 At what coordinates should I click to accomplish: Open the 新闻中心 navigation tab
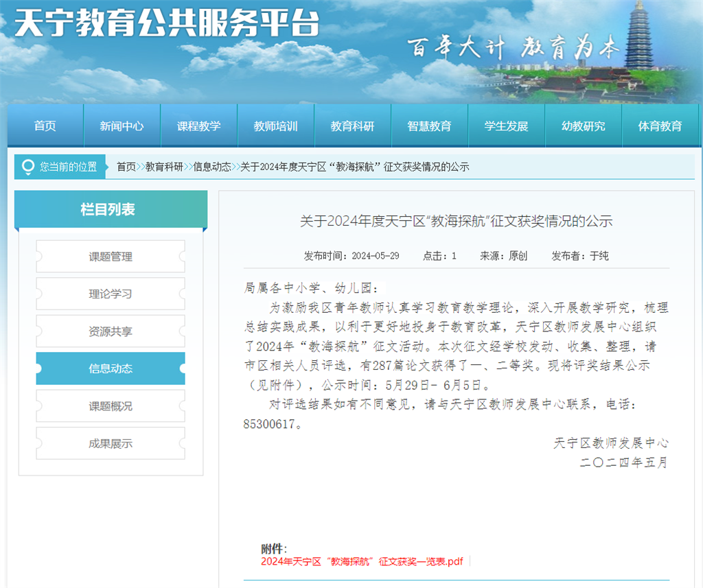122,126
